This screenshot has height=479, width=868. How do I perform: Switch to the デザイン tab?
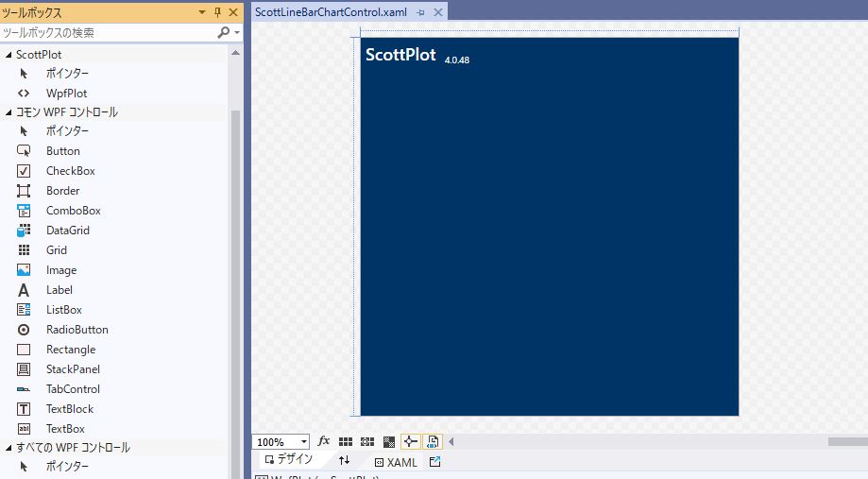pyautogui.click(x=288, y=459)
